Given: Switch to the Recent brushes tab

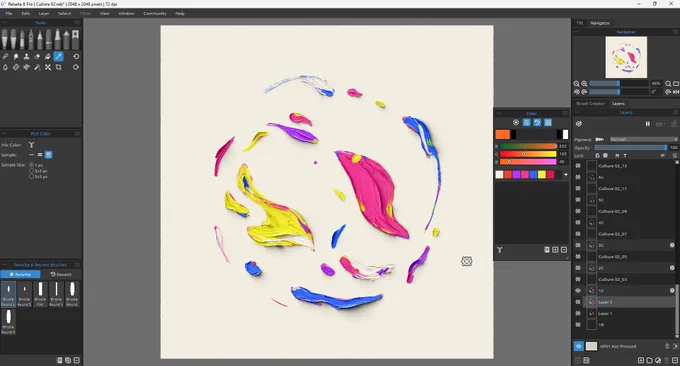Looking at the screenshot, I should click(61, 274).
